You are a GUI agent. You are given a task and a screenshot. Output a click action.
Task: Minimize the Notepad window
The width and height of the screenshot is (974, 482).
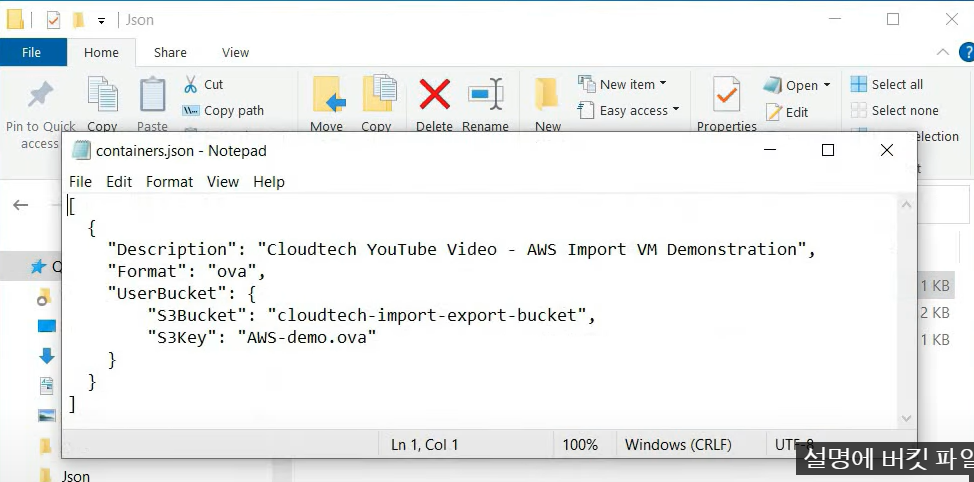tap(770, 150)
